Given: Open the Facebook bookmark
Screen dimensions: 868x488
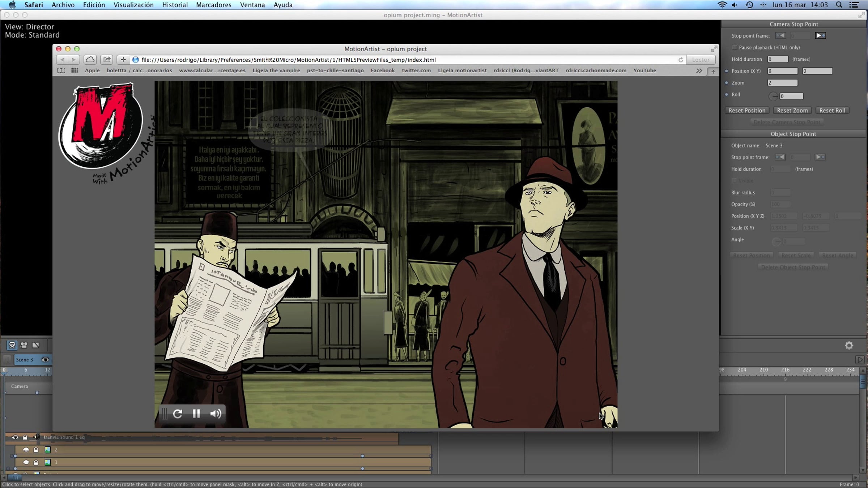Looking at the screenshot, I should coord(383,70).
